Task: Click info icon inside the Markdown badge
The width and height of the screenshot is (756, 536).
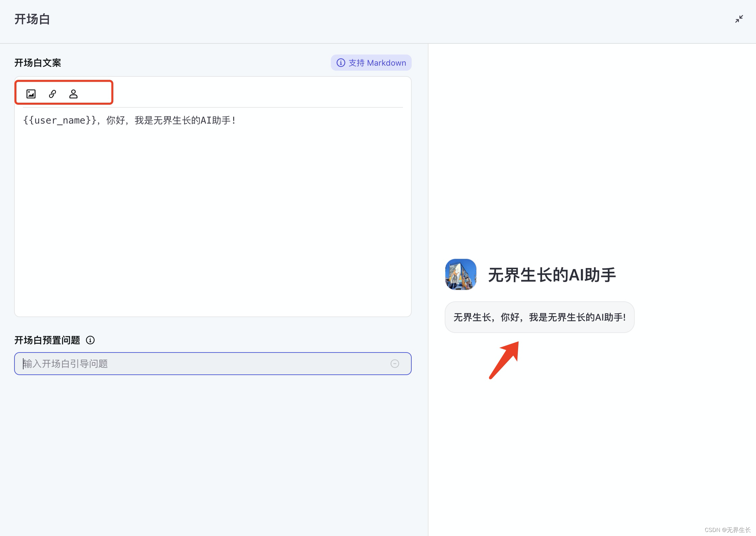Action: pos(341,63)
